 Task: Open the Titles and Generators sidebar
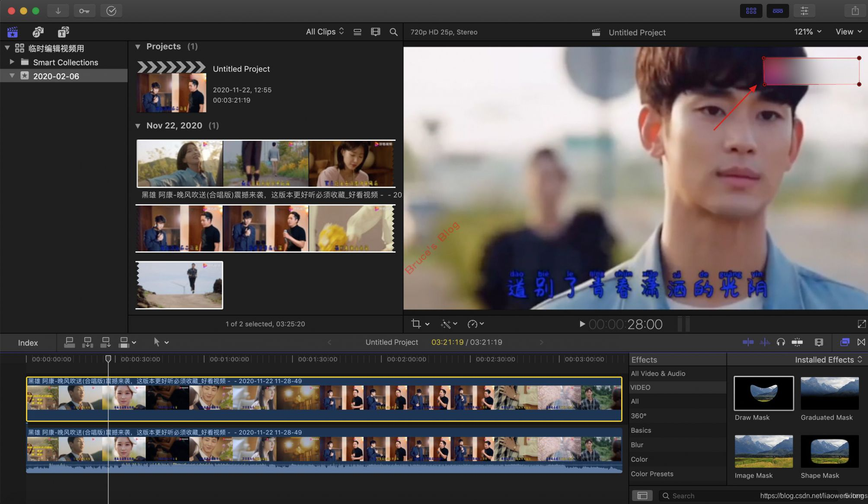63,32
